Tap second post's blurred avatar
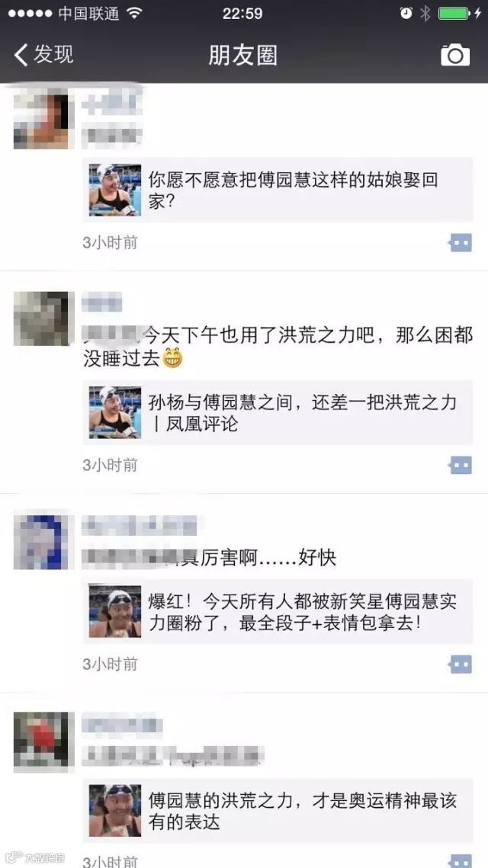Image resolution: width=488 pixels, height=868 pixels. pyautogui.click(x=43, y=319)
